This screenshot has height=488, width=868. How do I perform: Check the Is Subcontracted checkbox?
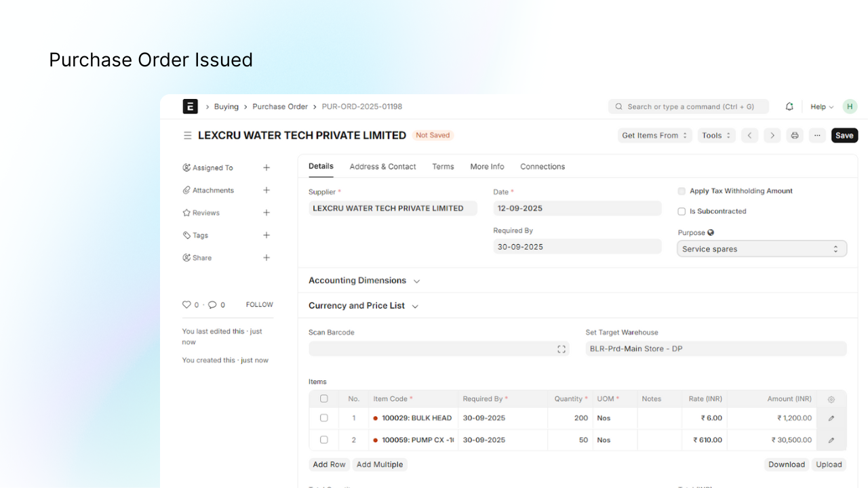(x=682, y=211)
